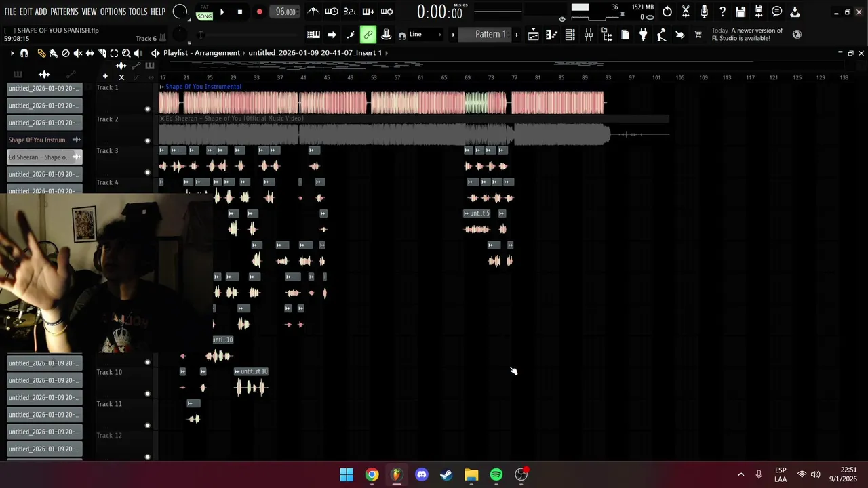Click Playlist - Arrangement breadcrumb
Viewport: 868px width, 488px height.
coord(201,53)
